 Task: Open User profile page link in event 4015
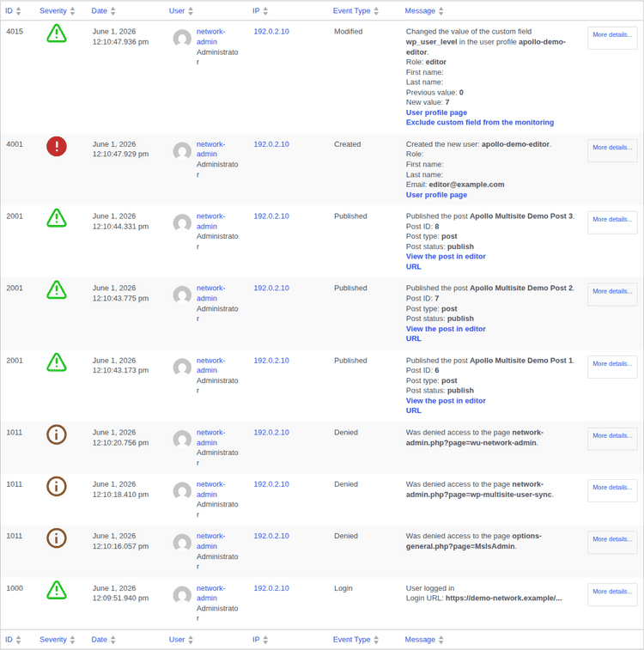pyautogui.click(x=436, y=112)
